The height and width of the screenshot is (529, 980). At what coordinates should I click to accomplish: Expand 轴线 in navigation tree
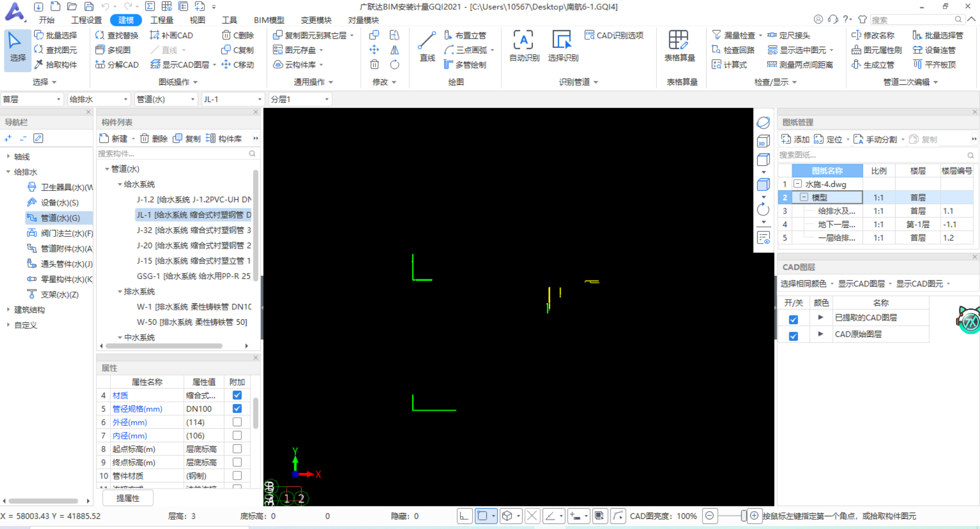(x=8, y=156)
